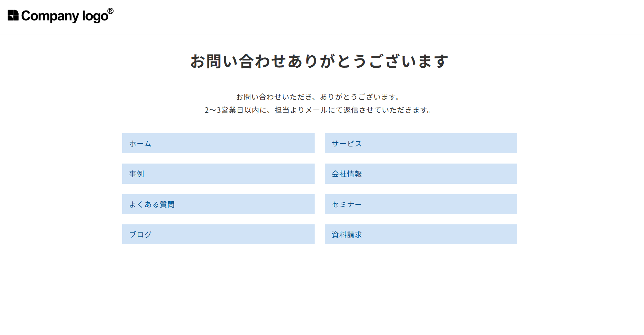Open the 事例 link
Image resolution: width=644 pixels, height=335 pixels.
coord(218,174)
